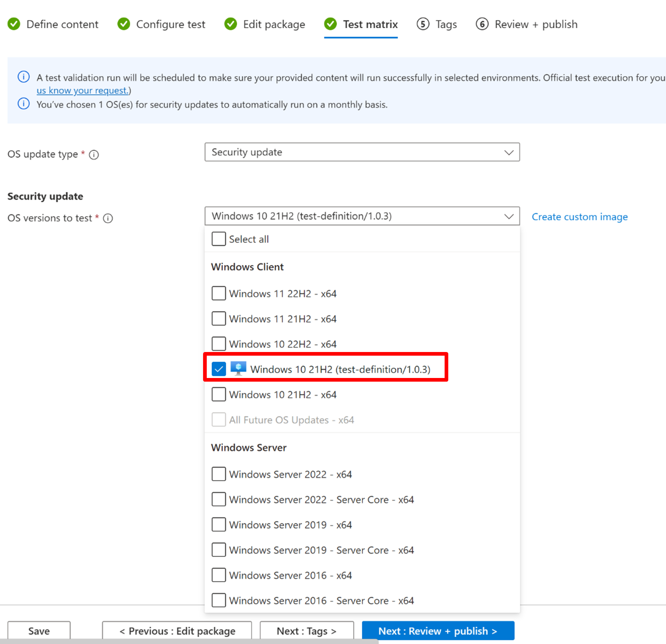
Task: Check Windows Server 2016 - Server Core - x64
Action: pyautogui.click(x=219, y=600)
